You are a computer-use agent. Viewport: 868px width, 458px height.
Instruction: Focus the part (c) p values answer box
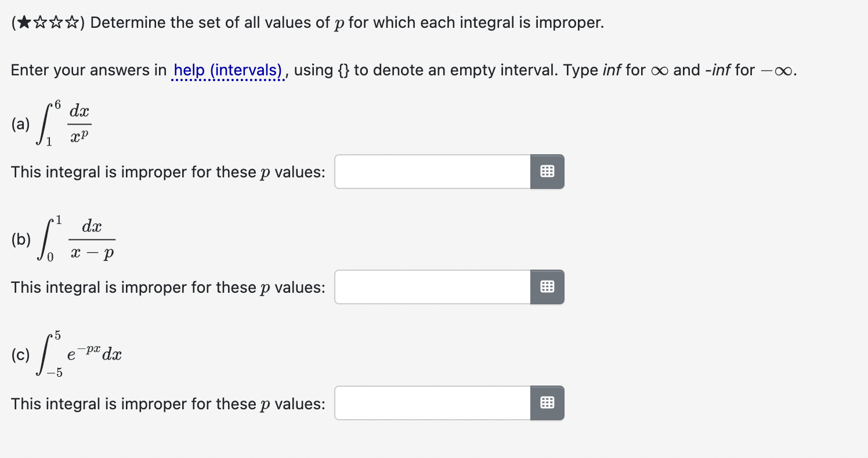433,403
